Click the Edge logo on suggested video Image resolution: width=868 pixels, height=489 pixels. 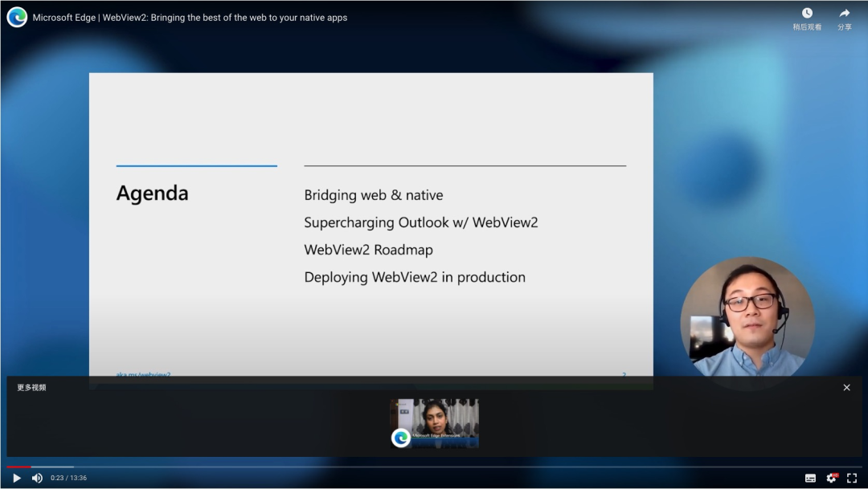[x=401, y=438]
